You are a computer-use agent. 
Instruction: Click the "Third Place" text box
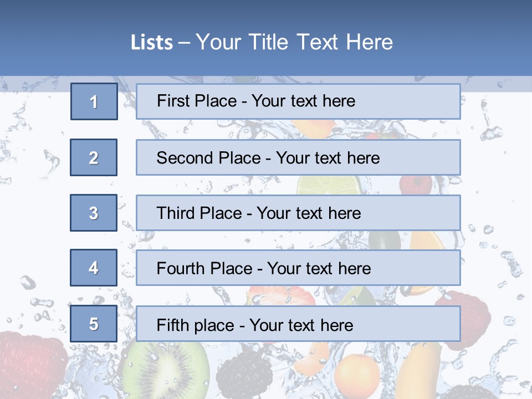coord(298,213)
